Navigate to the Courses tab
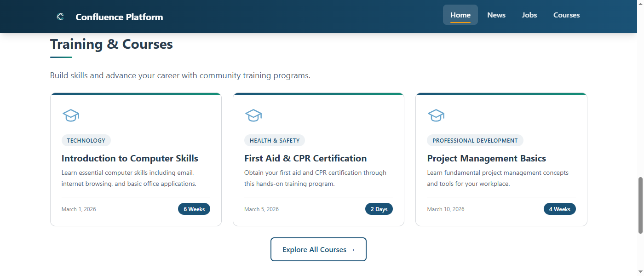 tap(566, 15)
